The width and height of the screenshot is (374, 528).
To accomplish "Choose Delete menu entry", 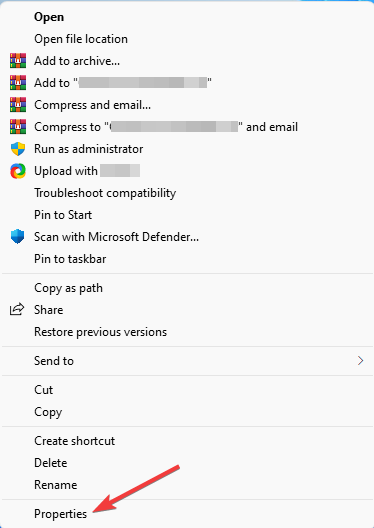I will [50, 463].
